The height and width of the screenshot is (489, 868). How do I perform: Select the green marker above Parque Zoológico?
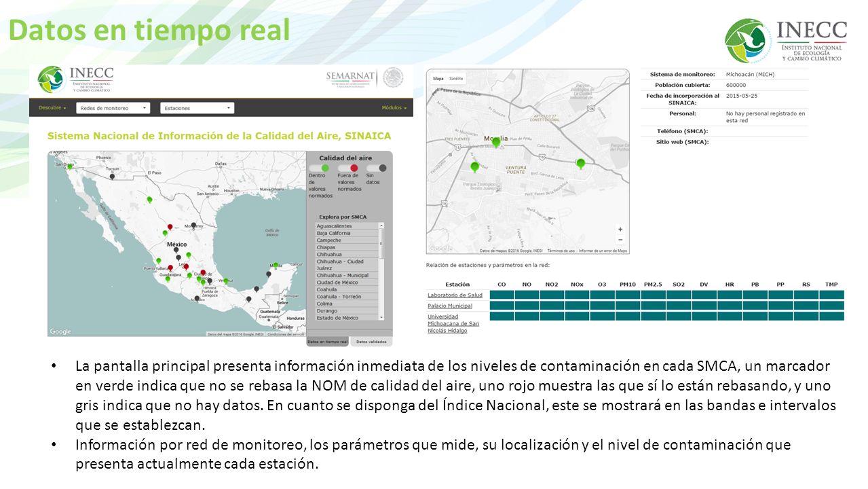click(x=474, y=166)
